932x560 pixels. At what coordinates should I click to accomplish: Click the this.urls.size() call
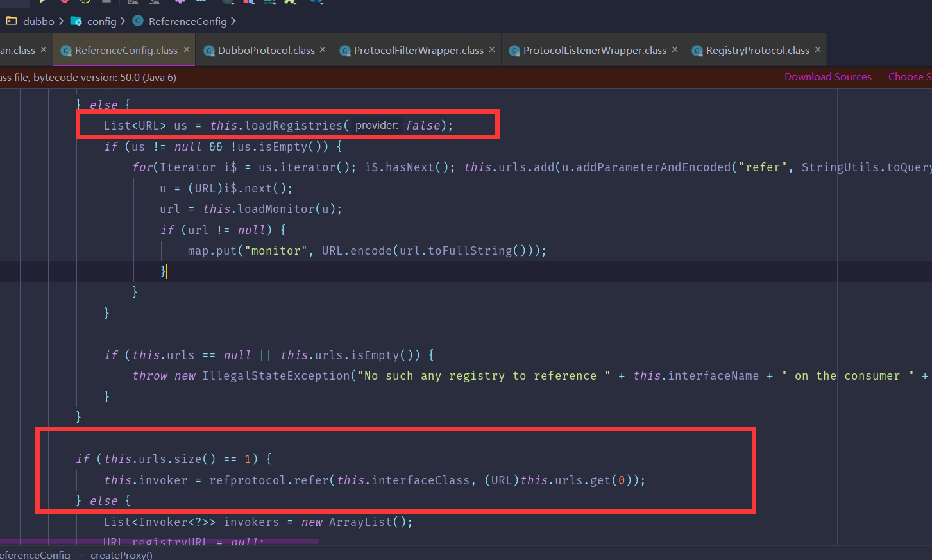pyautogui.click(x=160, y=459)
